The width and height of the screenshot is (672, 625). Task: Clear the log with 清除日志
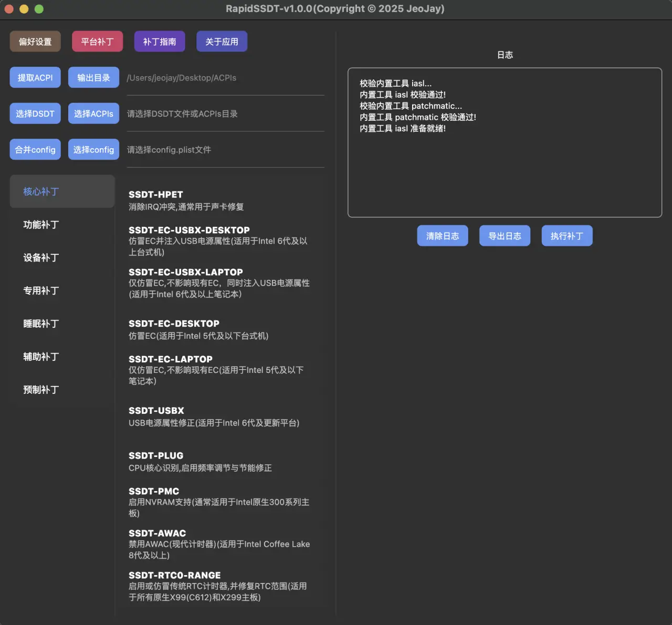coord(443,236)
